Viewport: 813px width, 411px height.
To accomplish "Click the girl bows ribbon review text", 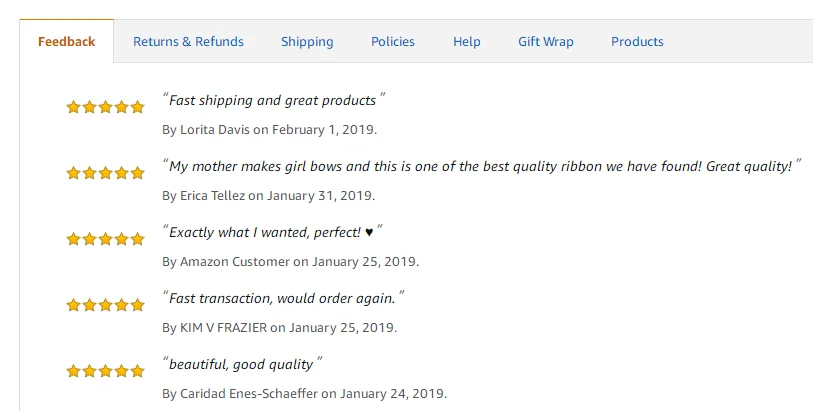I will (481, 166).
